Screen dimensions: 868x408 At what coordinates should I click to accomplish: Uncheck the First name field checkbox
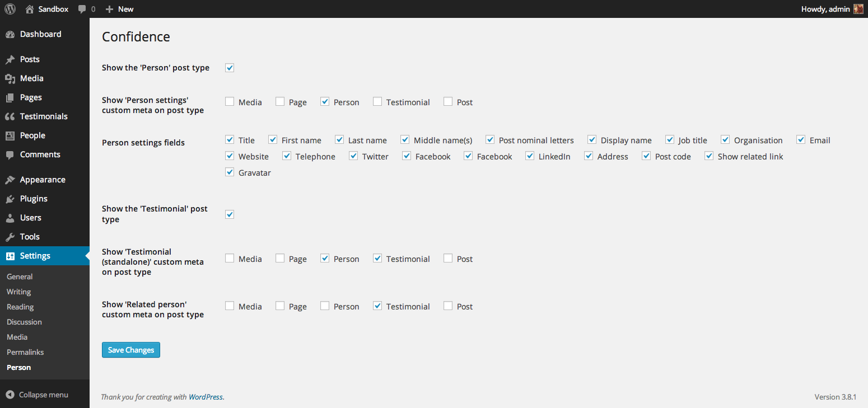[273, 139]
